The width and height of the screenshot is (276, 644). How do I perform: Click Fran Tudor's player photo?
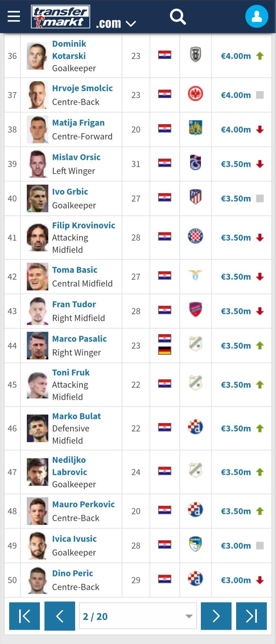38,311
